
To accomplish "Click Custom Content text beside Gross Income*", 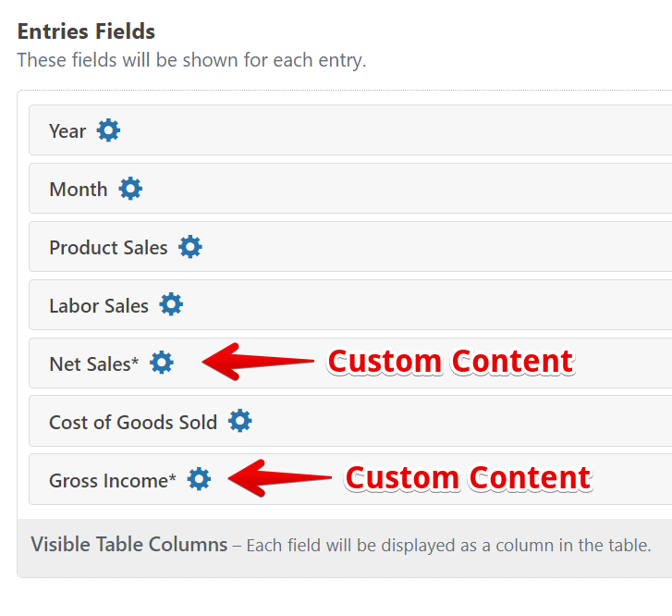I will pyautogui.click(x=468, y=477).
